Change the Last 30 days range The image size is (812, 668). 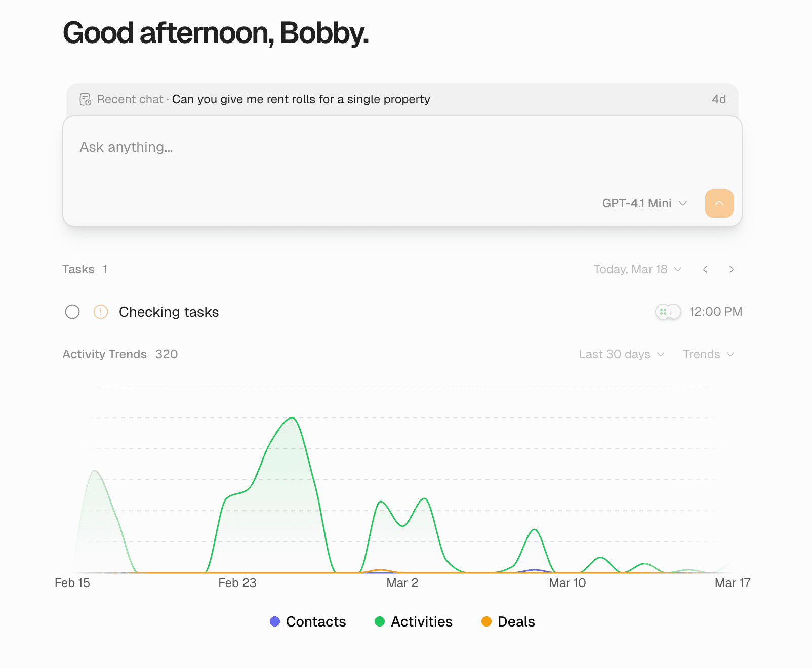pyautogui.click(x=621, y=354)
